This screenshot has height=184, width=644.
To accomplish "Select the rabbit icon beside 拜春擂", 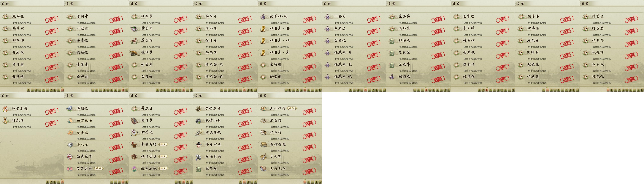I will tap(5, 121).
